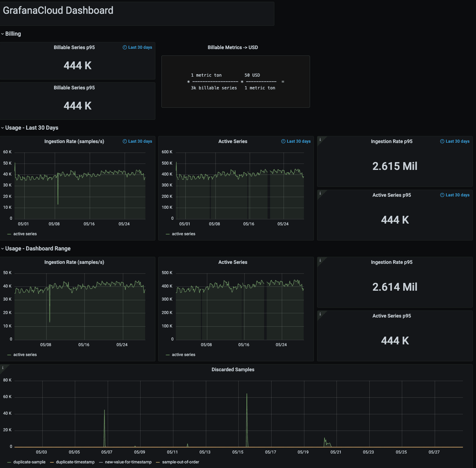Screen dimensions: 476x468
Task: Click the 2.614 Mil value
Action: 395,287
